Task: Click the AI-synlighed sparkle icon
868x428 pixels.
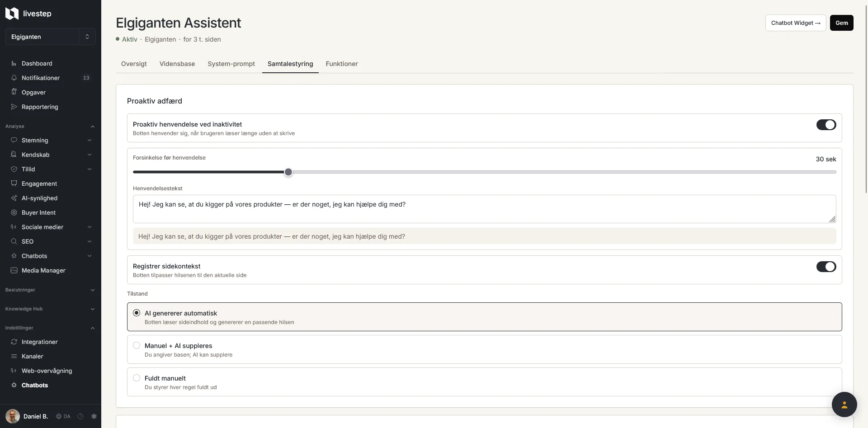Action: tap(14, 198)
